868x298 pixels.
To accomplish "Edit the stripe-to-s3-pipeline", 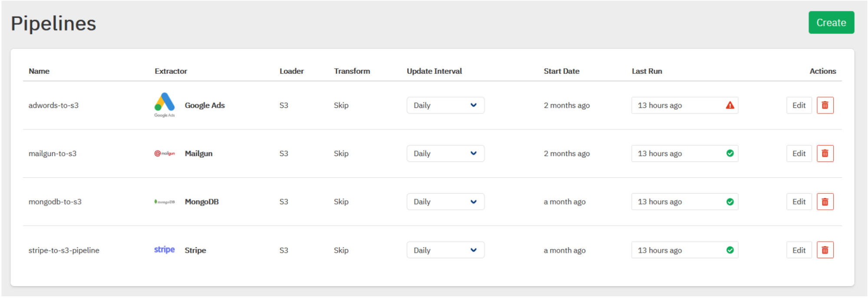I will pyautogui.click(x=799, y=250).
